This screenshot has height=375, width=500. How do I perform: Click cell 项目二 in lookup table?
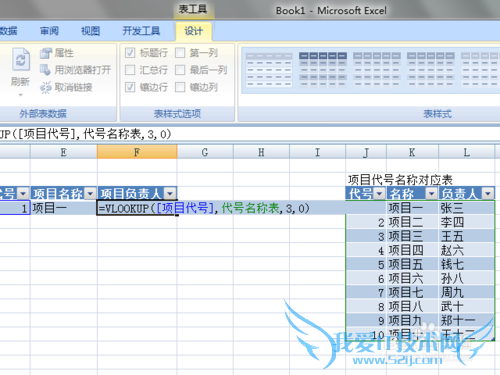[412, 222]
